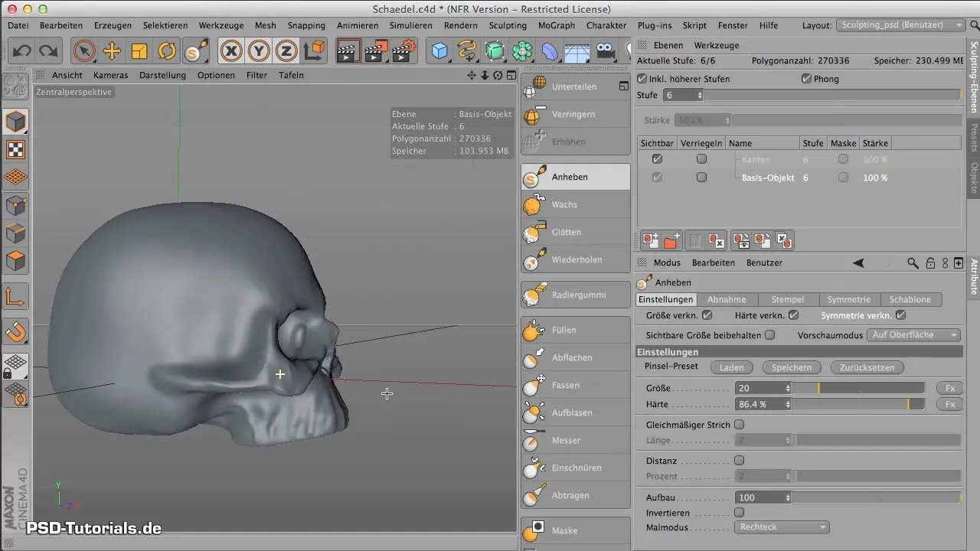This screenshot has width=980, height=551.
Task: Select the Rotate tool
Action: 167,51
